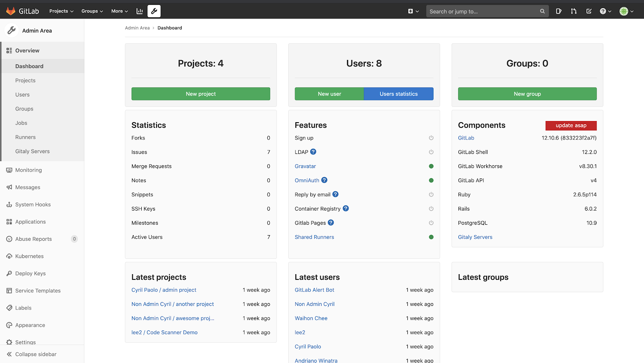Screen dimensions: 644x363
Task: Click the OmniAuth help question icon
Action: pyautogui.click(x=324, y=180)
